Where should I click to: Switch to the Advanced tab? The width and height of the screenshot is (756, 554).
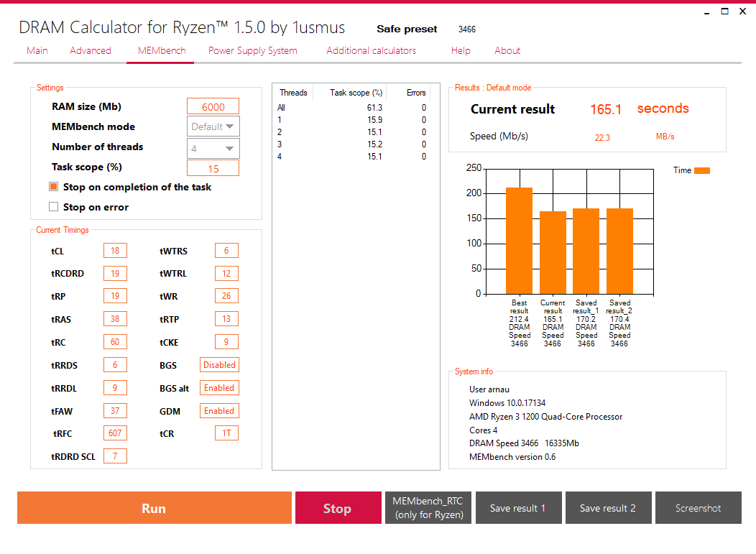click(x=90, y=50)
